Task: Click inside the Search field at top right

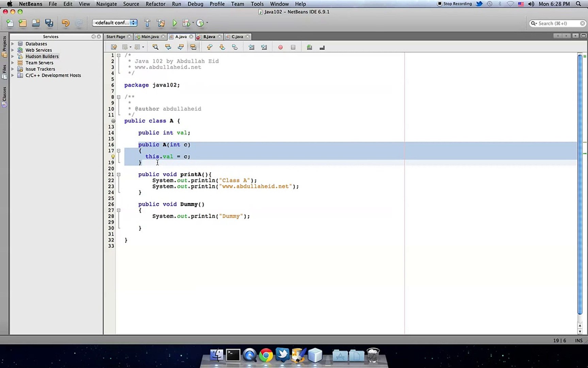Action: tap(558, 23)
